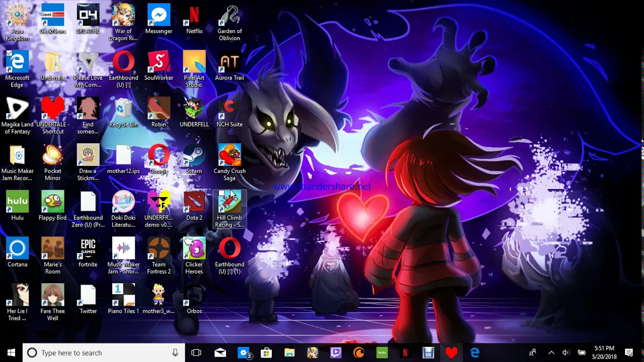Screen dimensions: 644x362
Task: Select Earthbound (U) [!] (1) desktop icon
Action: (229, 256)
